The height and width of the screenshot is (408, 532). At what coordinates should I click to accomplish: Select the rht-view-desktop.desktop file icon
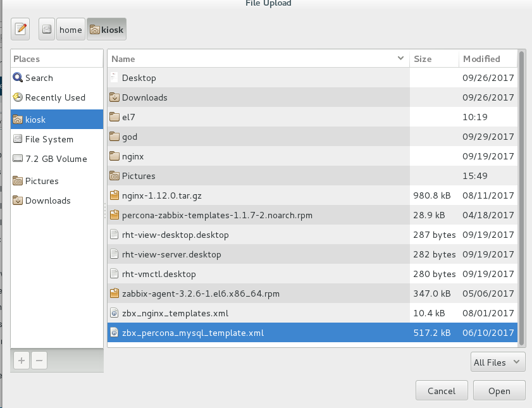pos(114,235)
